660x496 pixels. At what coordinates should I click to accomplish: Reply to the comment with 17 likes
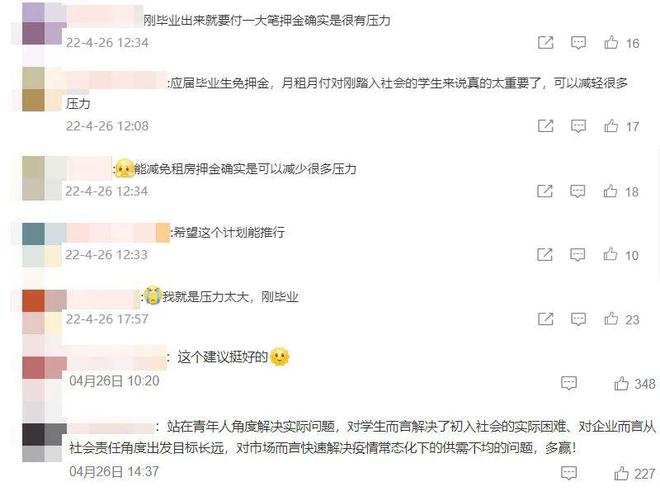click(578, 125)
